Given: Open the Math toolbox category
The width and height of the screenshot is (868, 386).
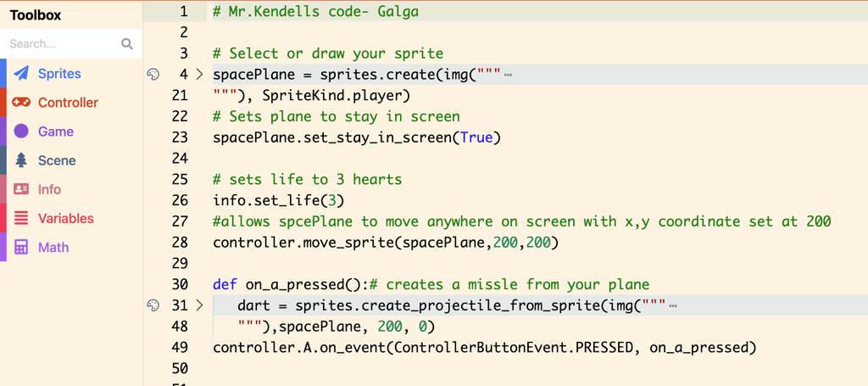Looking at the screenshot, I should 53,247.
